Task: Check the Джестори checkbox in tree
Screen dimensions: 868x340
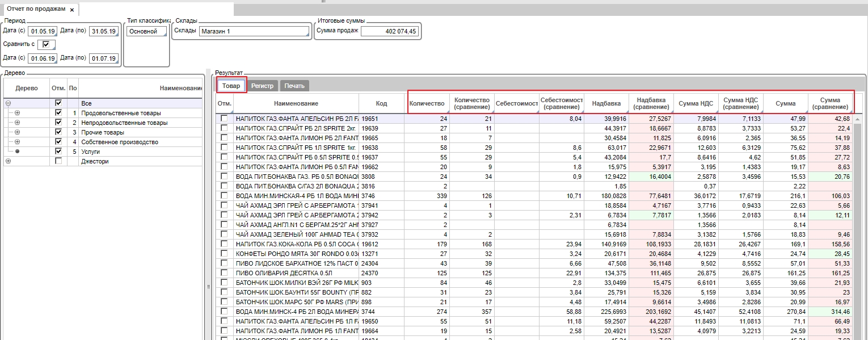Action: 58,161
